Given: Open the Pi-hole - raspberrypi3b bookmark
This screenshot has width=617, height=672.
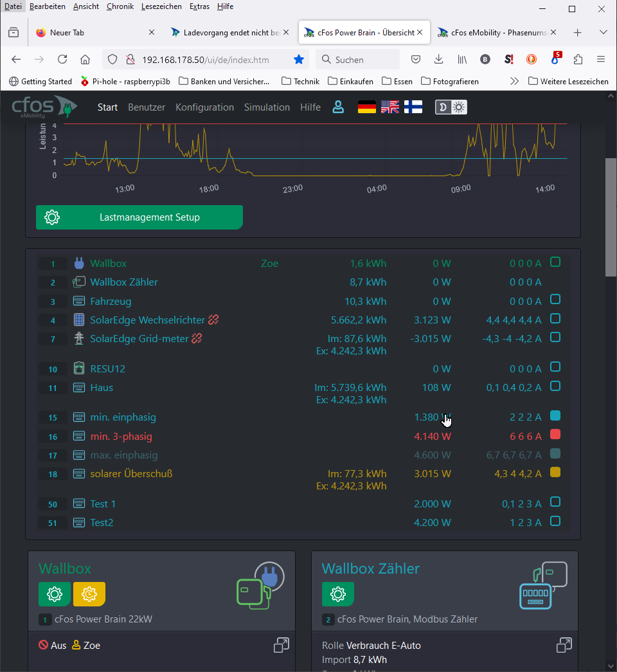Looking at the screenshot, I should [125, 82].
